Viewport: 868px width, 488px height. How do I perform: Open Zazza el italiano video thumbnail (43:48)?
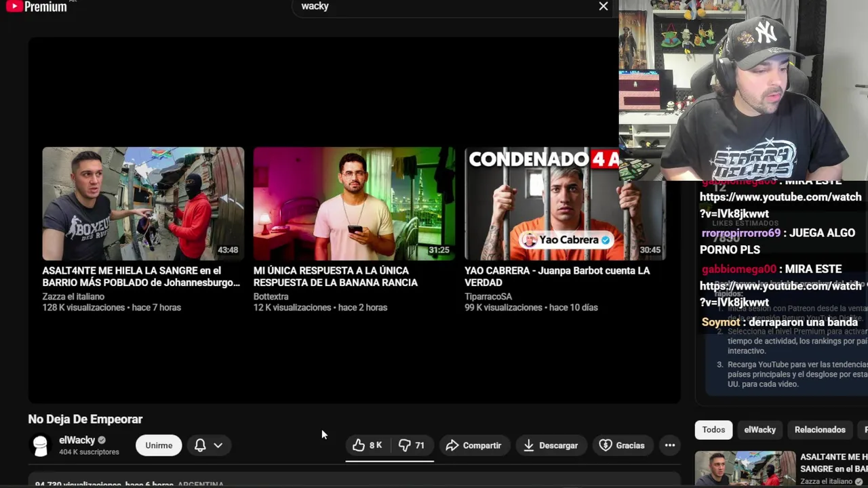coord(143,203)
